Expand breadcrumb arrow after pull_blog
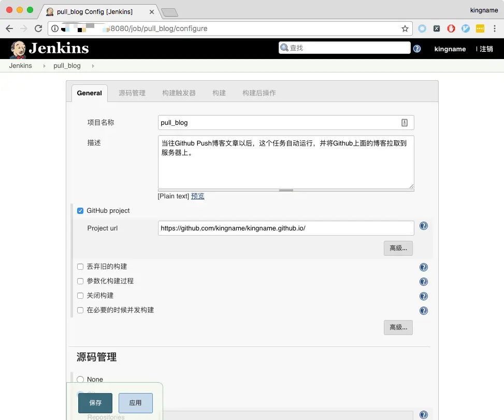 pos(93,66)
